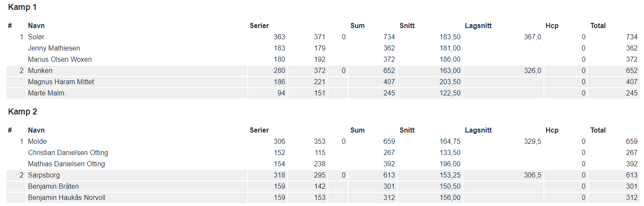
Task: Click Serier column header in Kamp 2
Action: point(259,130)
